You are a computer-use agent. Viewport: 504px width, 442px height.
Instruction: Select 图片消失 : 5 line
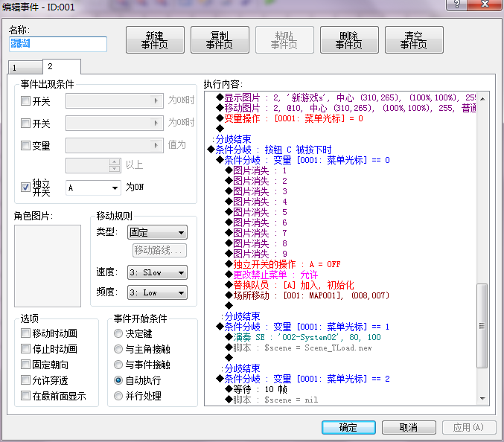click(256, 212)
